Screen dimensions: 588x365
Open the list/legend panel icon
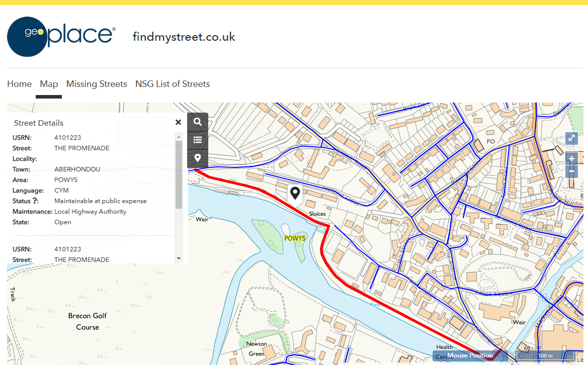198,140
